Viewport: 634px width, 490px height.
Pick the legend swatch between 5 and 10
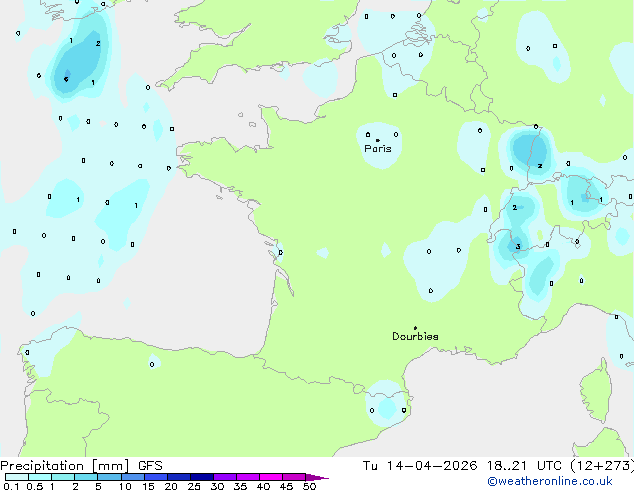(x=109, y=477)
